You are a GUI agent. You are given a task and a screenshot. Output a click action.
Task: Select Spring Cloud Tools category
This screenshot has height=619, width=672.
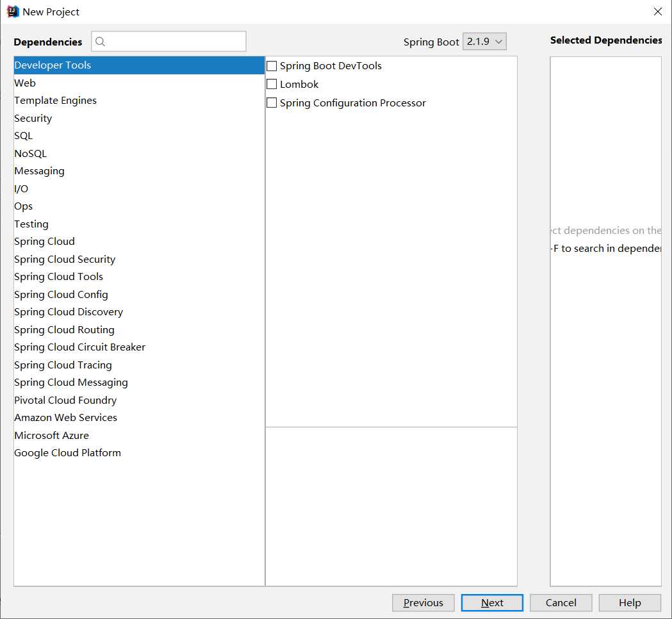[x=139, y=277]
